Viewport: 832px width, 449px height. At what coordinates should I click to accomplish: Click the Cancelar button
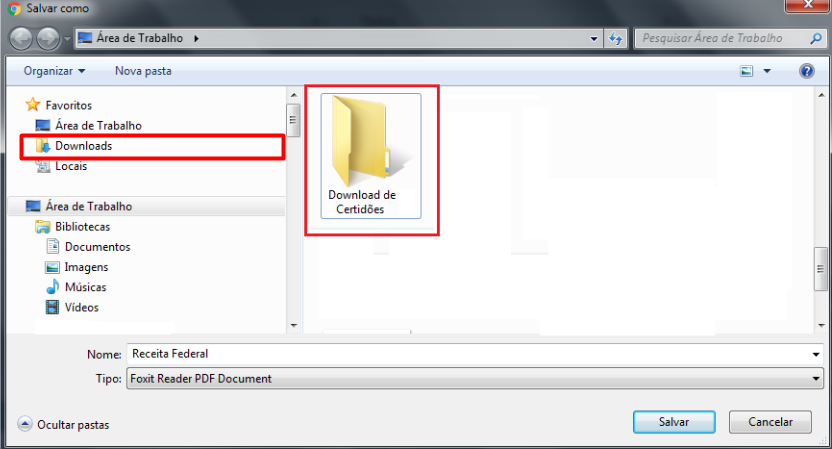[770, 422]
